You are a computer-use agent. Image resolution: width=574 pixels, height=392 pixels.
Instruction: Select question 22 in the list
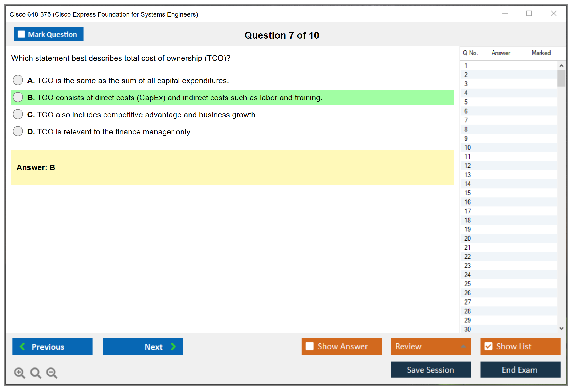coord(467,257)
